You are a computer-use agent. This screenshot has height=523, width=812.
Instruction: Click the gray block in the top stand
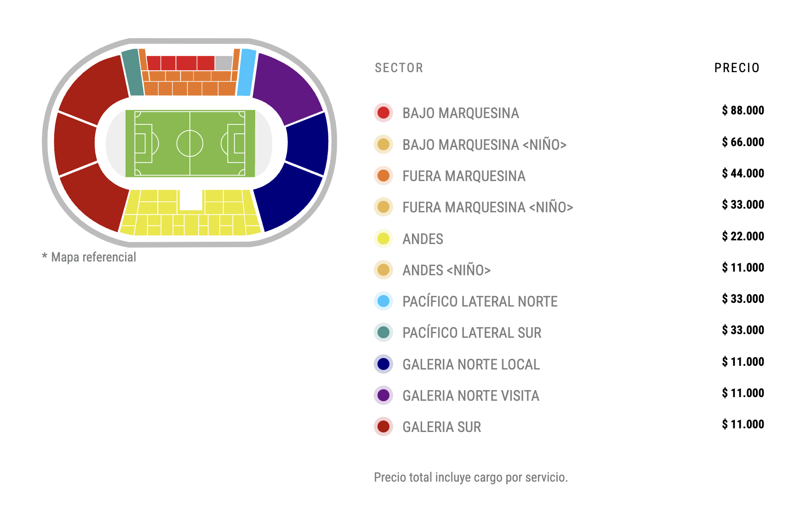click(223, 63)
